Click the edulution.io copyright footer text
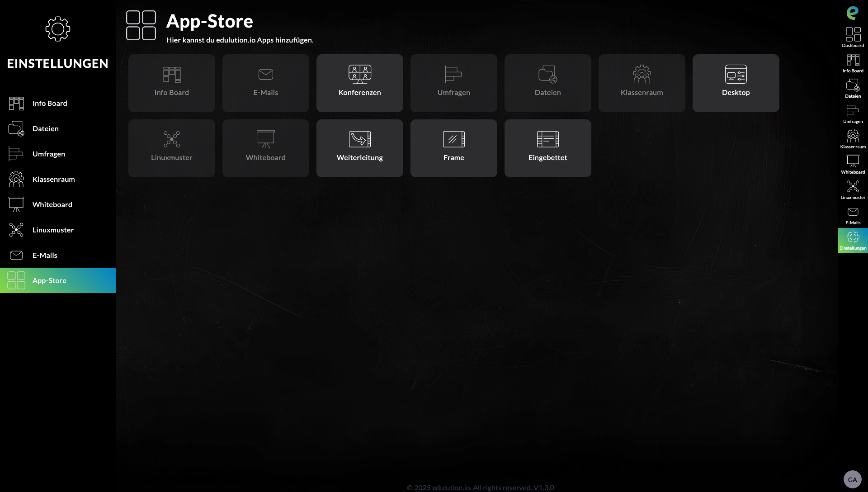 (481, 487)
